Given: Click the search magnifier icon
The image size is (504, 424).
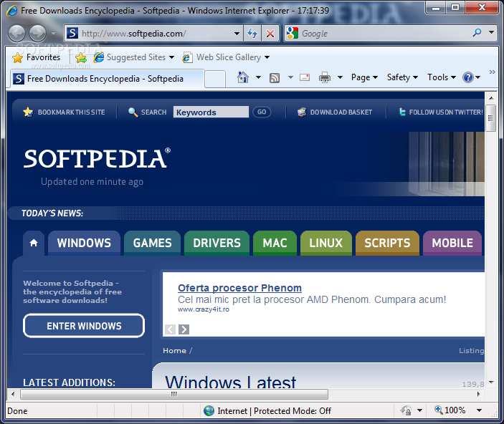Looking at the screenshot, I should pyautogui.click(x=477, y=32).
